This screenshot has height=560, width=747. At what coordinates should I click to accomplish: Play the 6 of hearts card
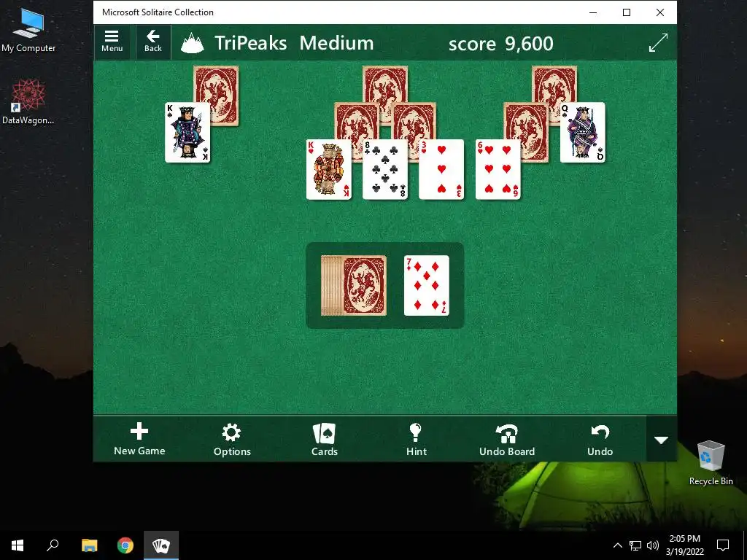[498, 169]
